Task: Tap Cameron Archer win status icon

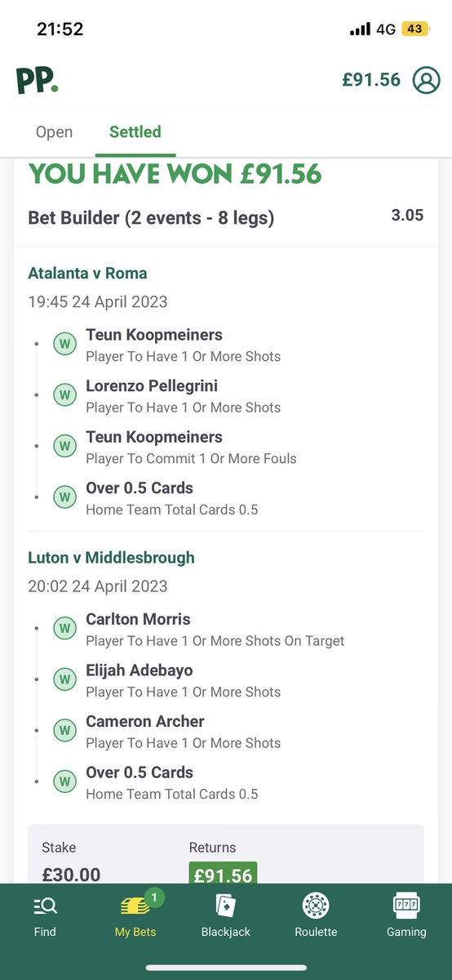Action: point(64,730)
